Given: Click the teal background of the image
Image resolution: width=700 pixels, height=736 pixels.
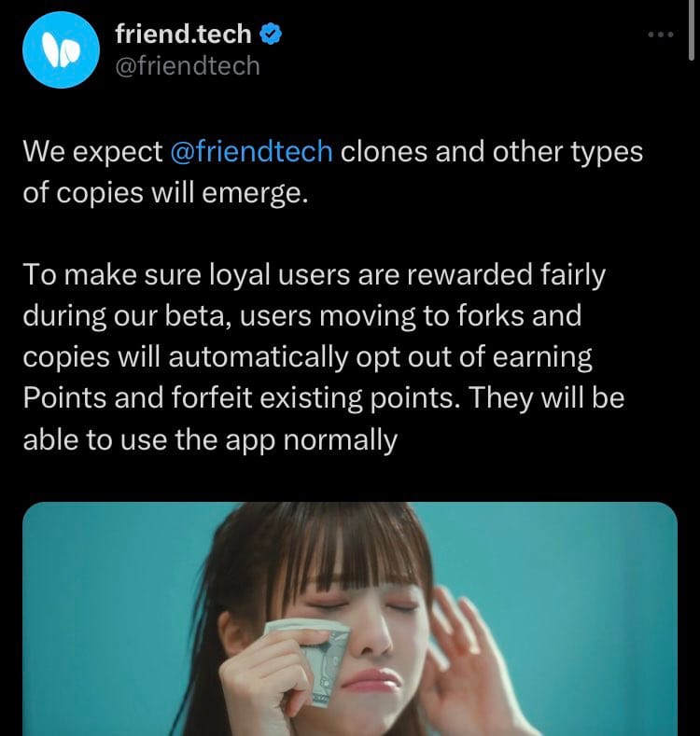Looking at the screenshot, I should tap(587, 587).
